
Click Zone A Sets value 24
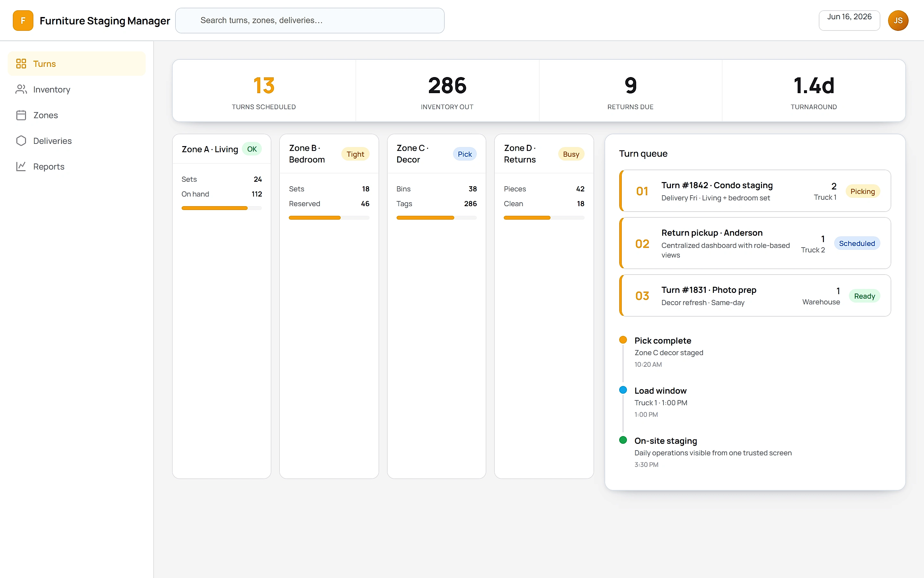pos(258,179)
